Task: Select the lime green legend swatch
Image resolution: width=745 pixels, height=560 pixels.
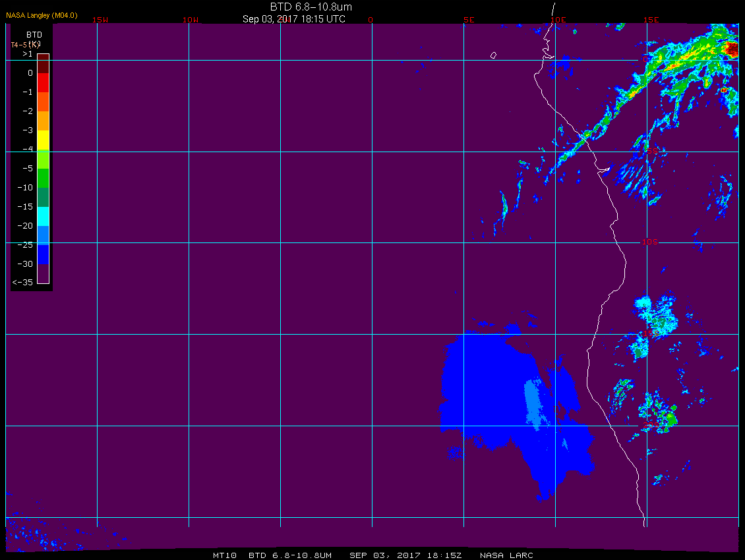Action: (x=44, y=159)
